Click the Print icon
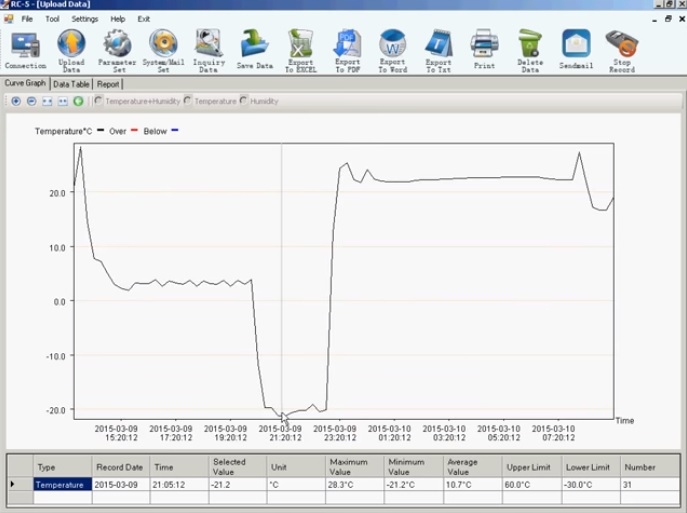687x513 pixels. coord(484,45)
